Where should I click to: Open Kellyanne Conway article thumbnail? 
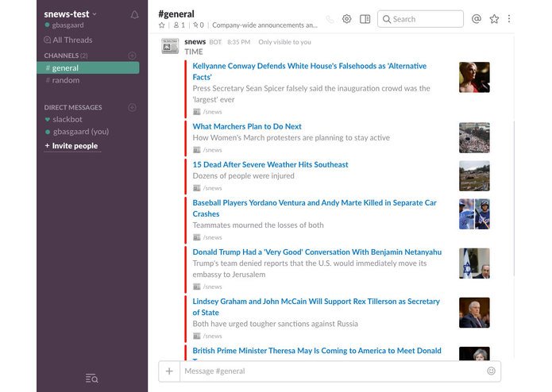pyautogui.click(x=474, y=77)
